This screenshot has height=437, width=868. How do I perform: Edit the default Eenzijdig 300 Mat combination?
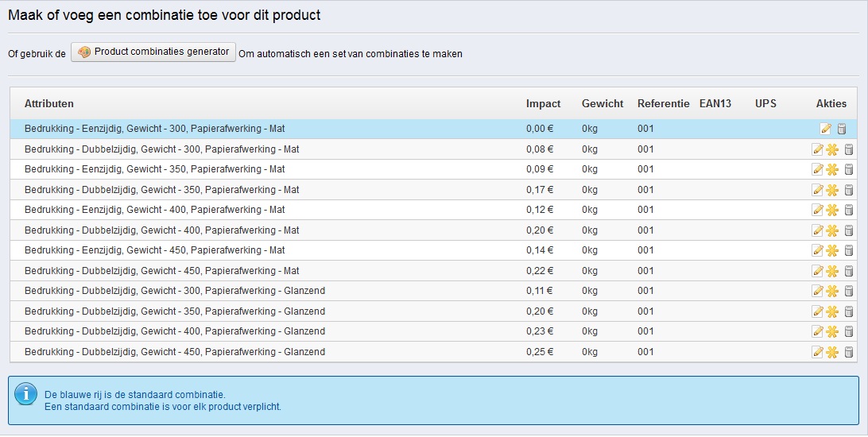pos(826,129)
